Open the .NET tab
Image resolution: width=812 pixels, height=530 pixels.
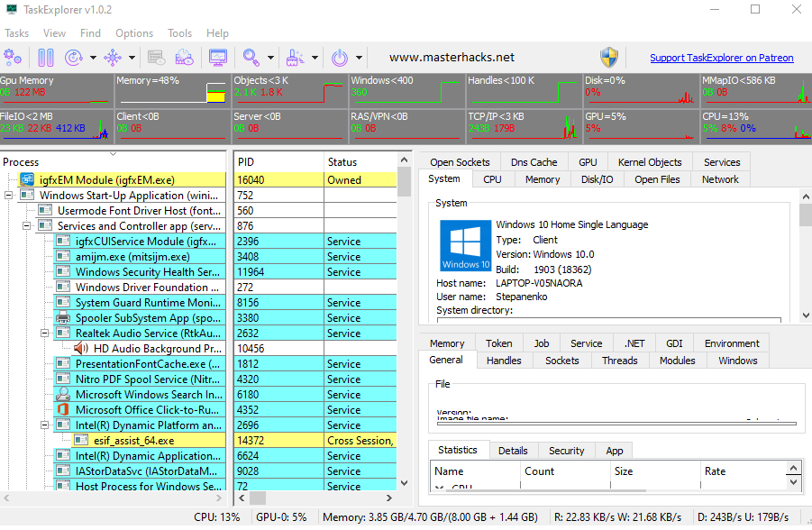click(x=634, y=343)
